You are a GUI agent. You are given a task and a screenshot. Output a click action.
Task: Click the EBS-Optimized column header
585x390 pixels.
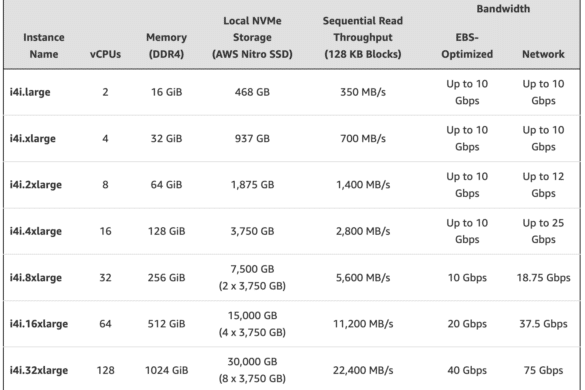coord(467,46)
